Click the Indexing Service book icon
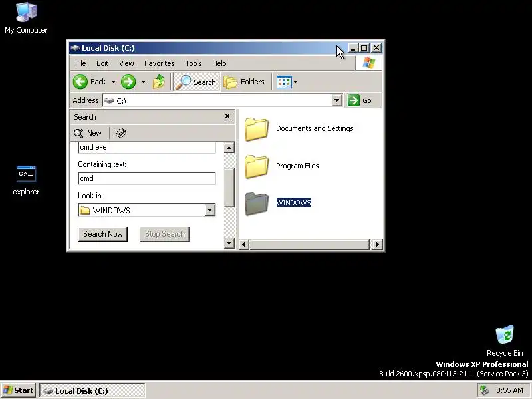Screen dimensions: 532x399 [x=121, y=133]
